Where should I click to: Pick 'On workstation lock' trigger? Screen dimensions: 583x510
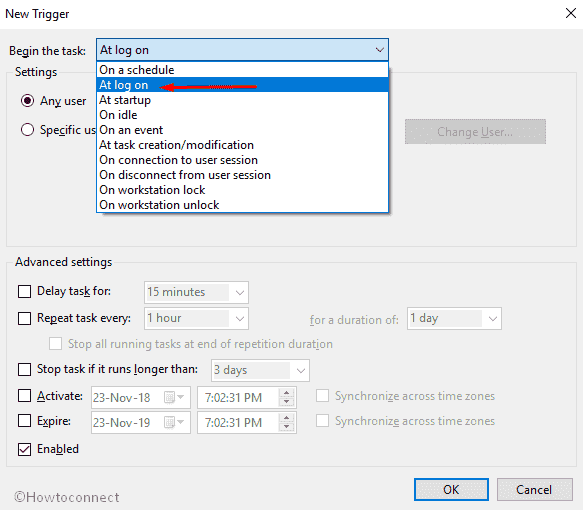click(242, 190)
